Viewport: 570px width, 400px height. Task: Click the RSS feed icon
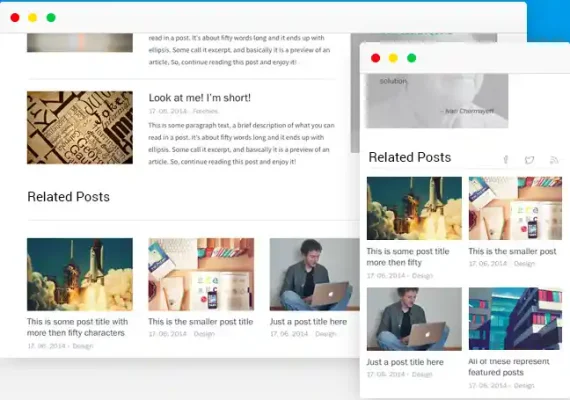pos(554,160)
